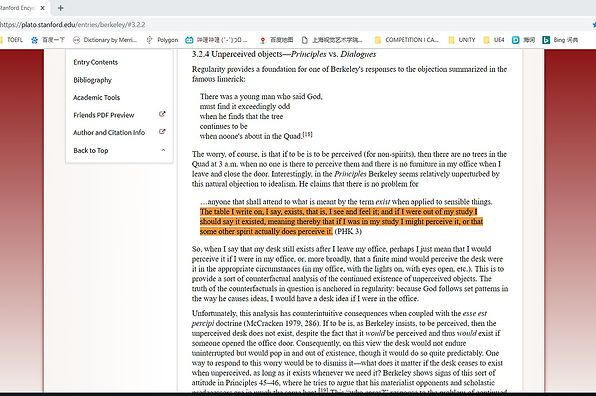Image resolution: width=596 pixels, height=396 pixels.
Task: Open the 海词 bookmark
Action: (523, 40)
